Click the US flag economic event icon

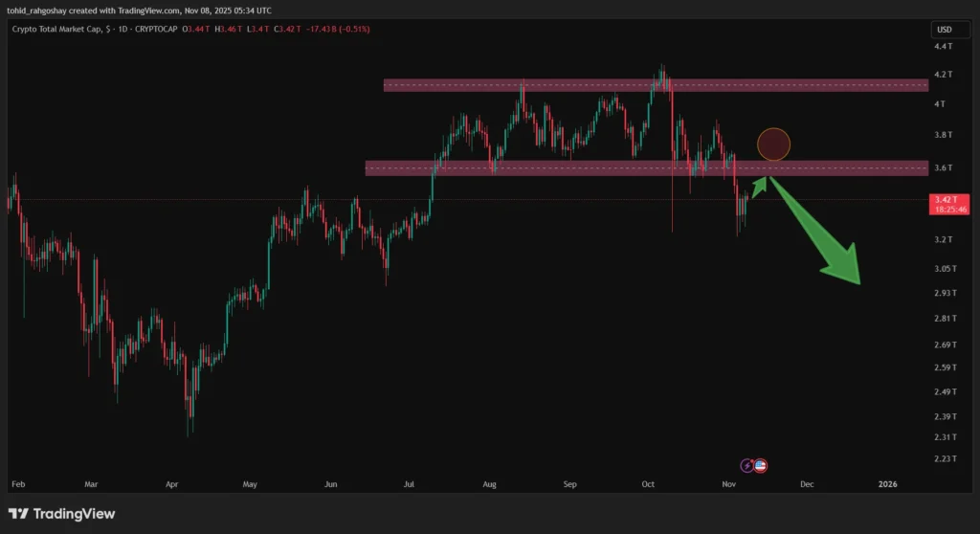(761, 465)
